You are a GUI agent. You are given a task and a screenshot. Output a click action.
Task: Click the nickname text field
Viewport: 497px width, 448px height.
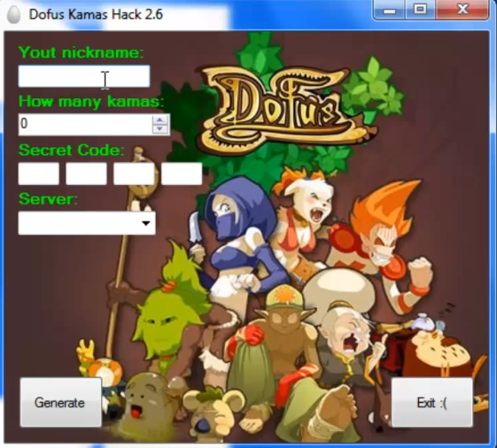pyautogui.click(x=84, y=76)
